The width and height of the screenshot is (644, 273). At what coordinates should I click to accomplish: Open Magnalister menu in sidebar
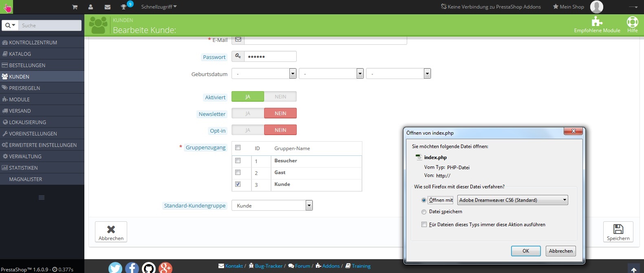[x=42, y=179]
